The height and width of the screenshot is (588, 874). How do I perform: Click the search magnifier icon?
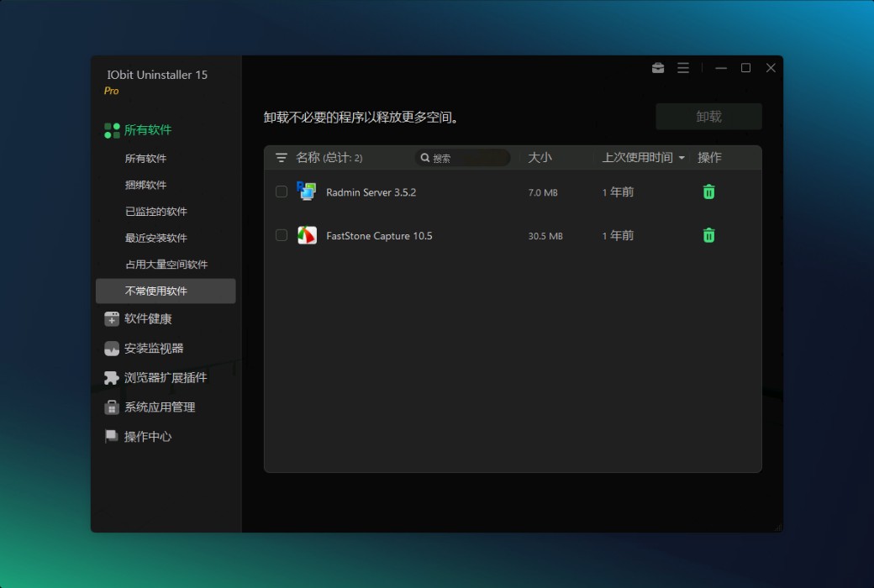point(424,158)
